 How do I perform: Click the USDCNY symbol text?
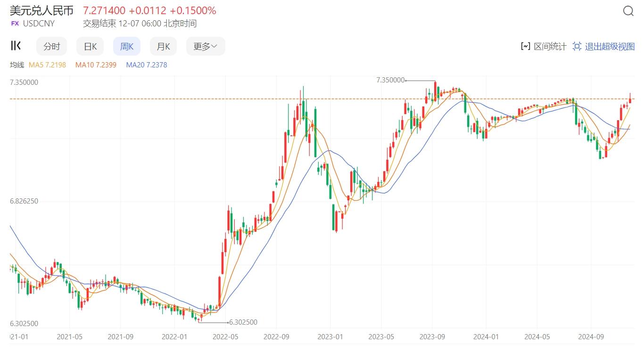point(39,24)
